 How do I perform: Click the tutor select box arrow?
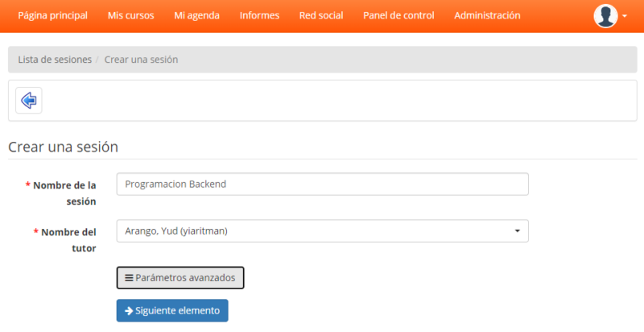(517, 231)
